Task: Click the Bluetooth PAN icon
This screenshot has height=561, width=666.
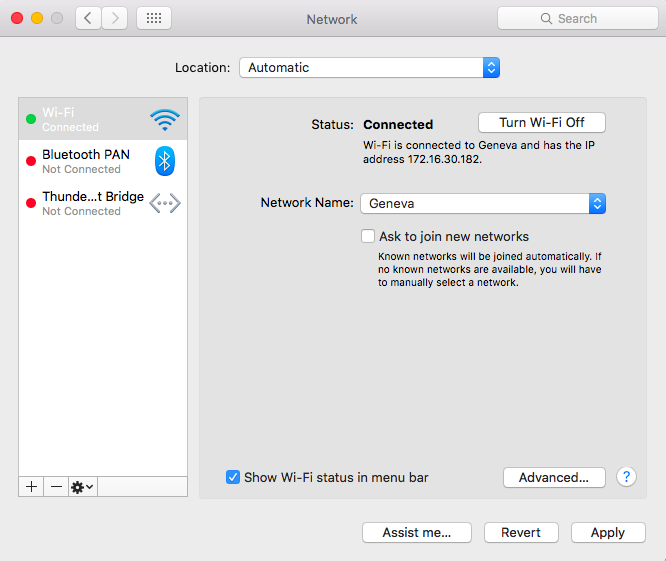Action: click(x=165, y=161)
